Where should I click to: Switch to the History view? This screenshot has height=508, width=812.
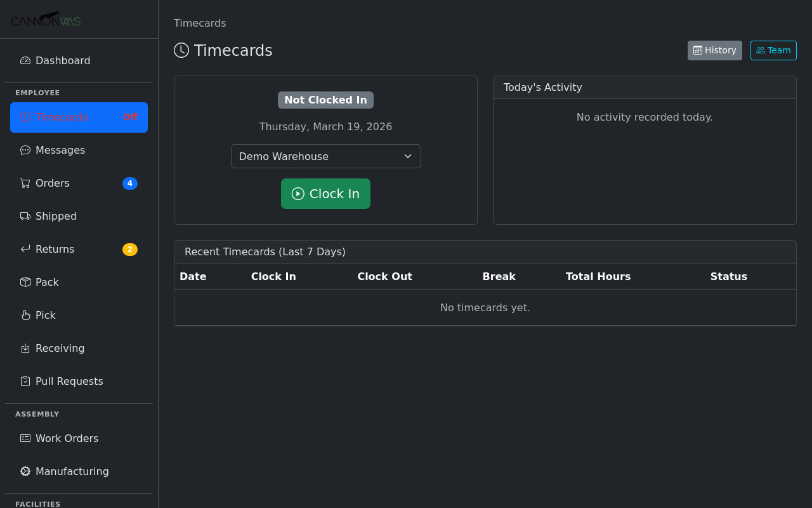tap(714, 50)
